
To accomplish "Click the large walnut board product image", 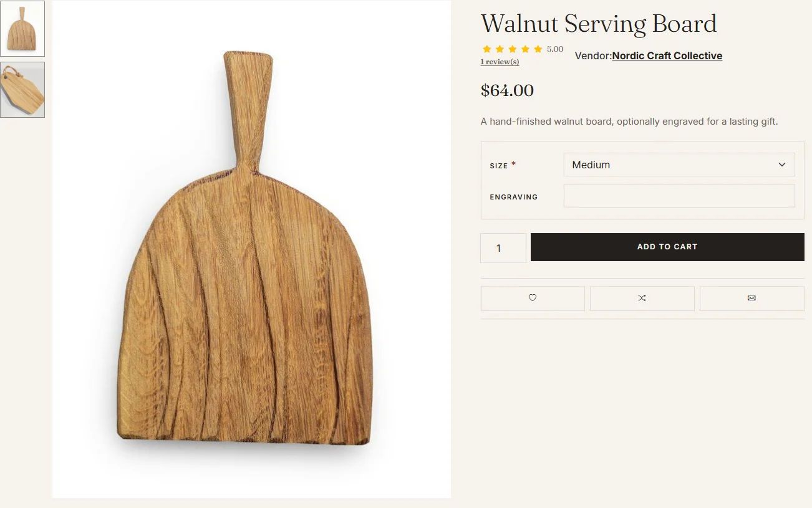I will (252, 249).
